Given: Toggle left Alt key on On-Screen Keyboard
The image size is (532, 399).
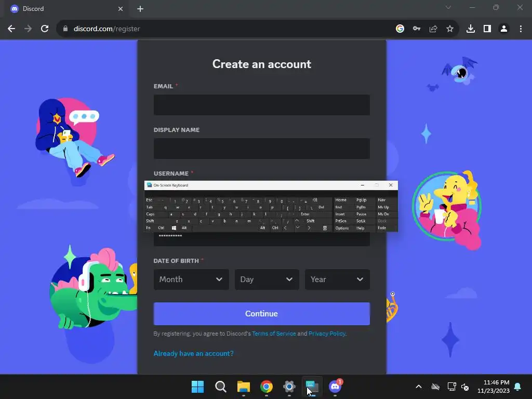Looking at the screenshot, I should pyautogui.click(x=184, y=228).
